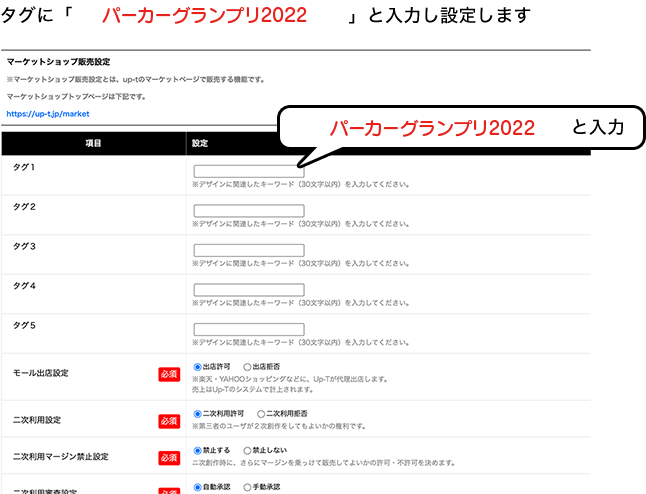
Task: Click the パーカーグランプリ2022 callout bubble
Action: [x=456, y=128]
